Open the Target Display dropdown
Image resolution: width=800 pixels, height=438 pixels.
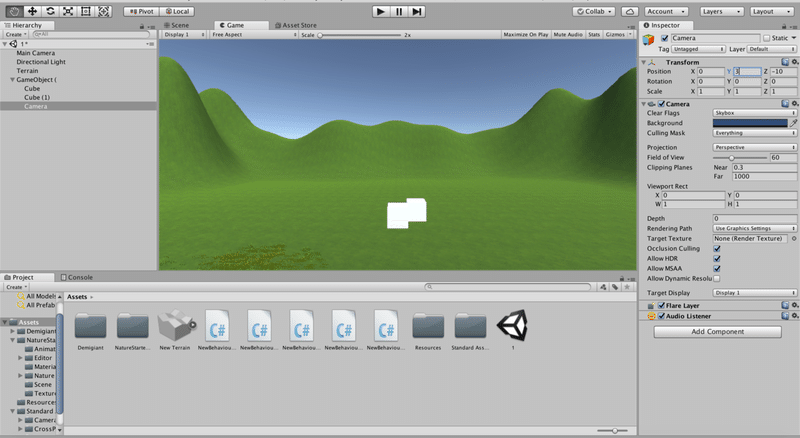755,293
